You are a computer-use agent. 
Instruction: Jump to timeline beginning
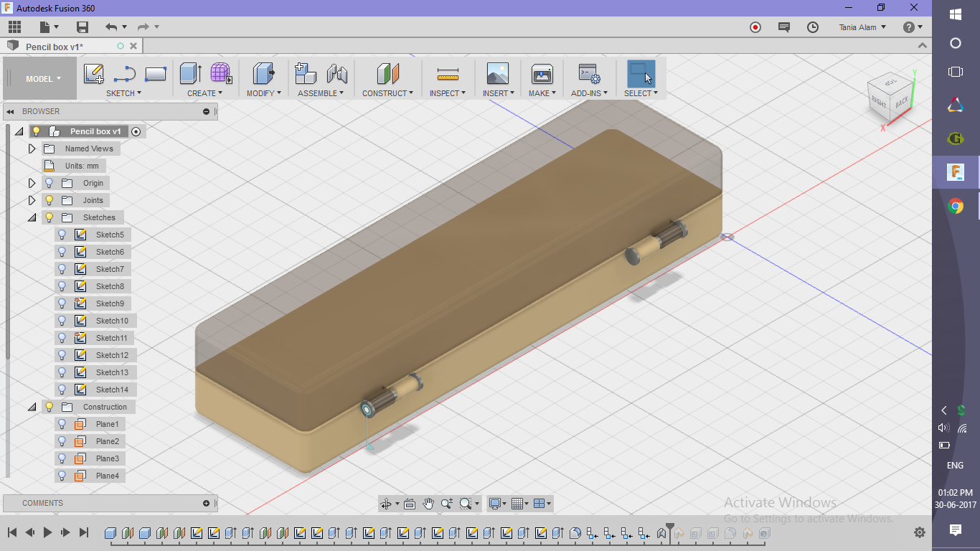point(12,532)
